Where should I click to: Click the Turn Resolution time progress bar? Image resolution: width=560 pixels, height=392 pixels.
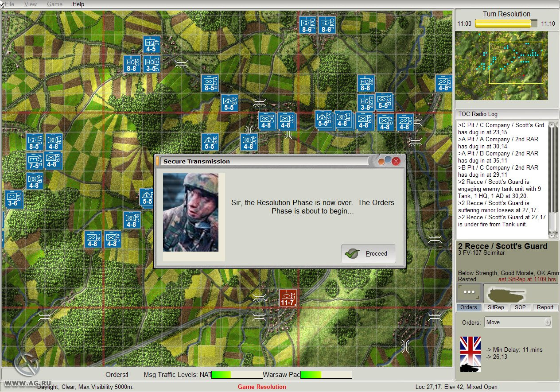pos(506,23)
